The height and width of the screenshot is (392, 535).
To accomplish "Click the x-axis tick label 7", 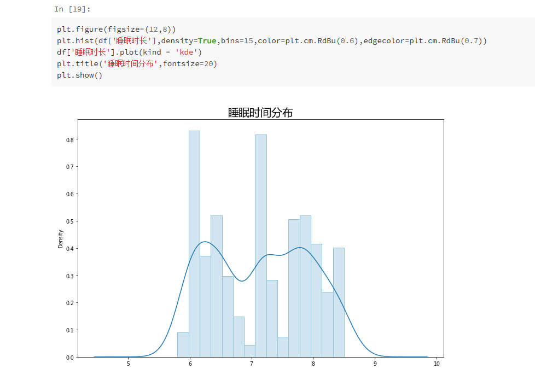I will click(x=252, y=364).
